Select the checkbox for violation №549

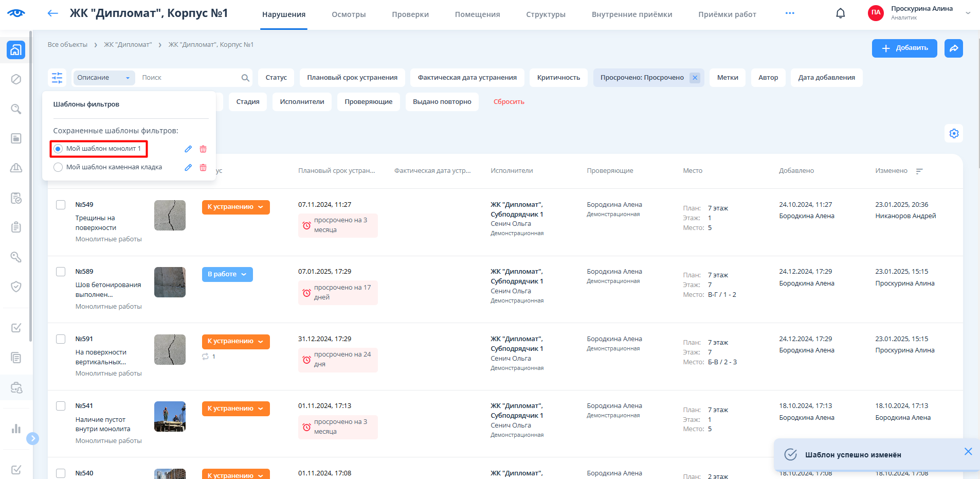point(61,205)
